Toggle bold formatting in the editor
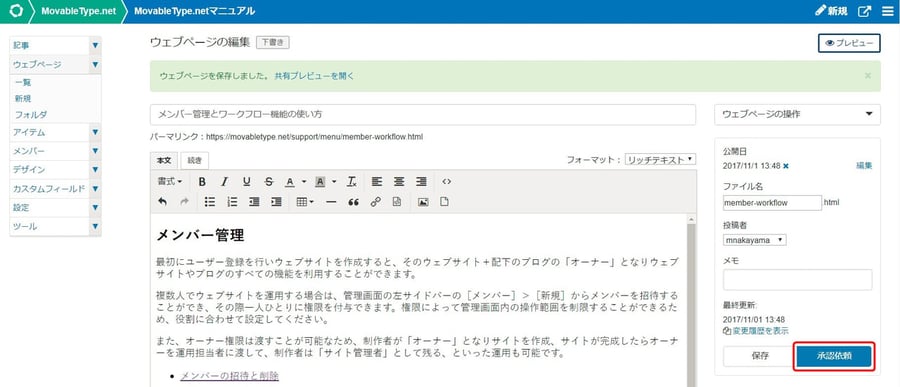The height and width of the screenshot is (387, 900). [202, 181]
